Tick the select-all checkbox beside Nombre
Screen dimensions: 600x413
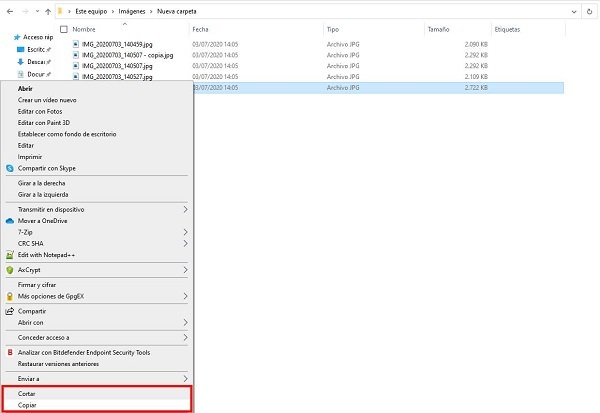[65, 30]
